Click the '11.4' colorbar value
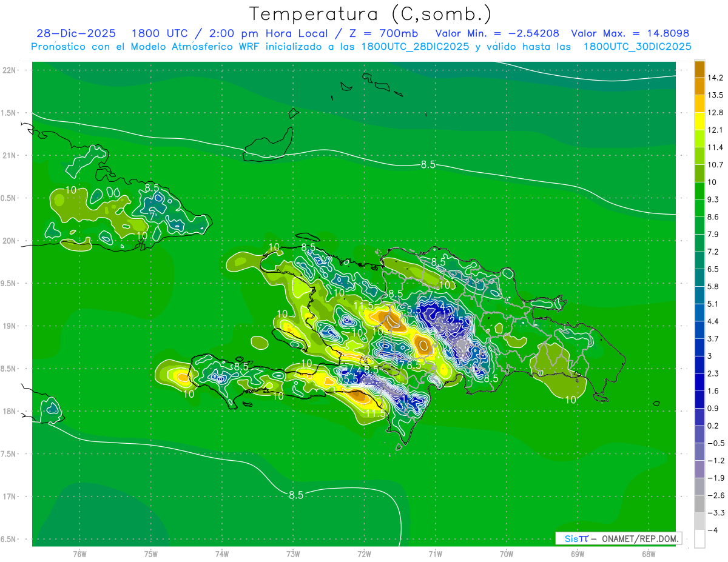The height and width of the screenshot is (562, 728). [x=714, y=147]
